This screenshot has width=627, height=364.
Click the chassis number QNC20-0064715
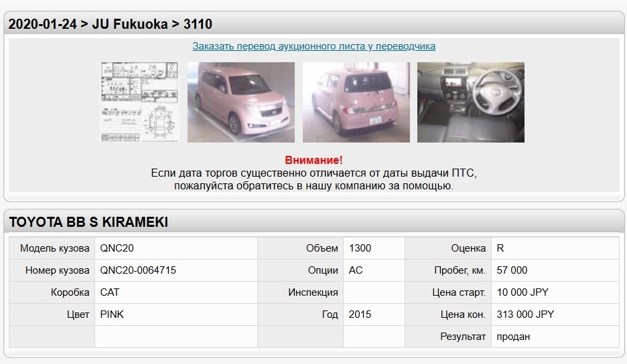138,270
